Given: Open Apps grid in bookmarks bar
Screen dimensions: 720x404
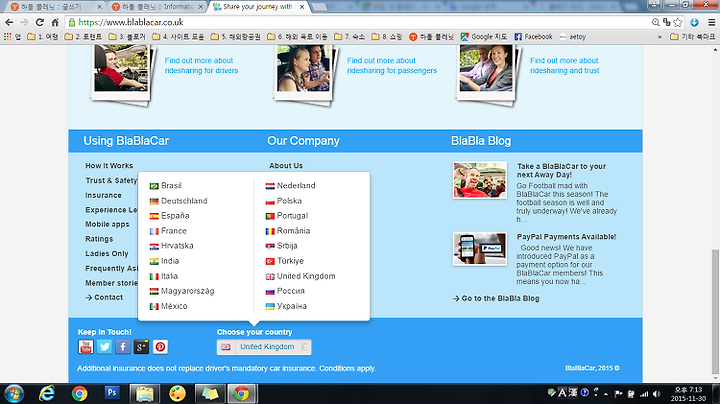Looking at the screenshot, I should pyautogui.click(x=12, y=37).
